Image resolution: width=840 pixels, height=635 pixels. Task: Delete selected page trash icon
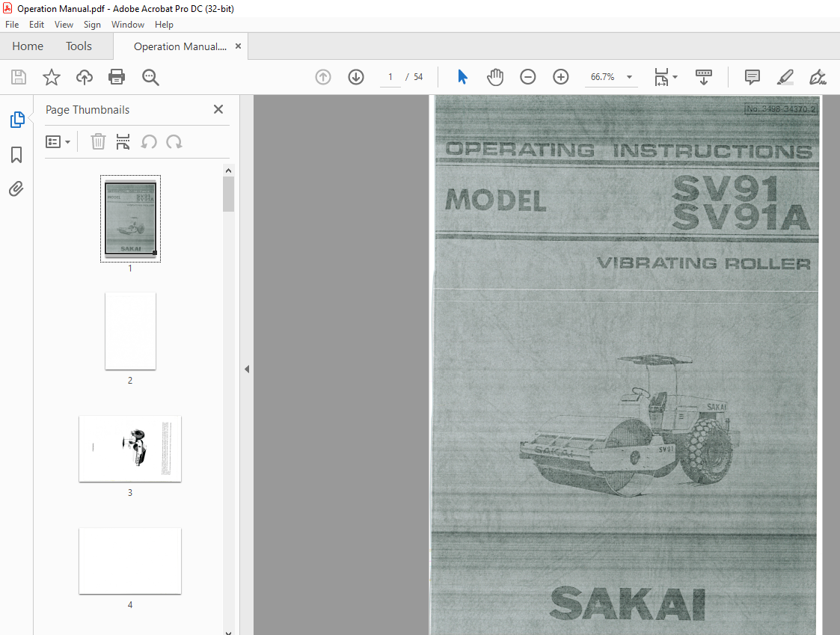pos(98,142)
